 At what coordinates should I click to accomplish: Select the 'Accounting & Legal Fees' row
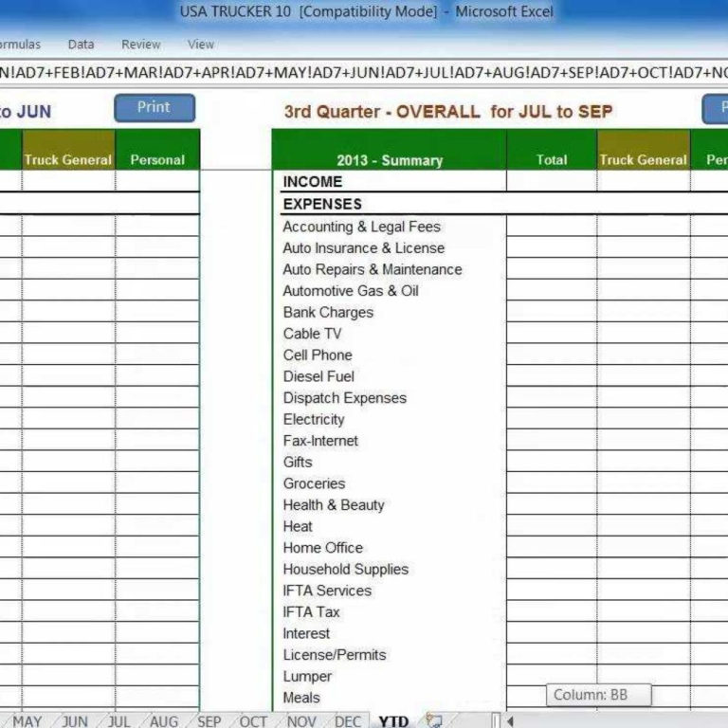click(x=362, y=227)
